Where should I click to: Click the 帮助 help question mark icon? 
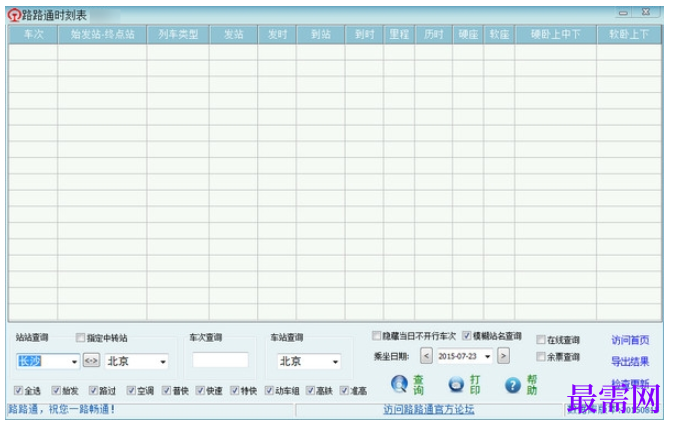coord(513,385)
